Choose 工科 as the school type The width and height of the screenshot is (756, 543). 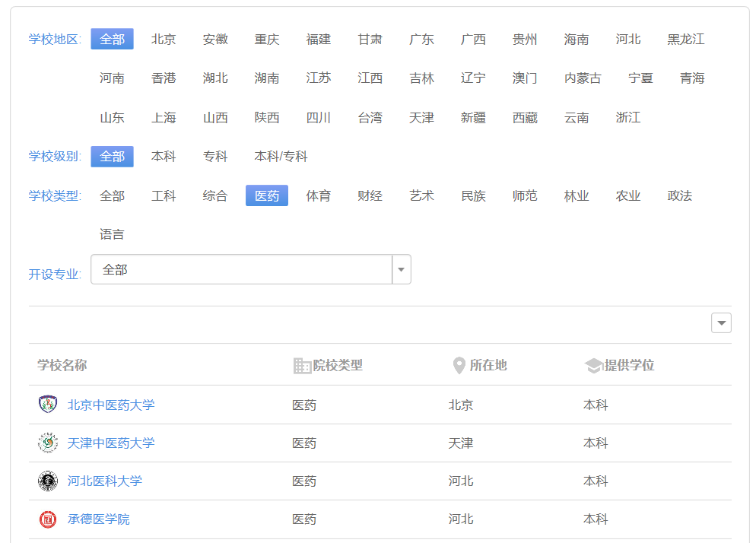coord(164,196)
